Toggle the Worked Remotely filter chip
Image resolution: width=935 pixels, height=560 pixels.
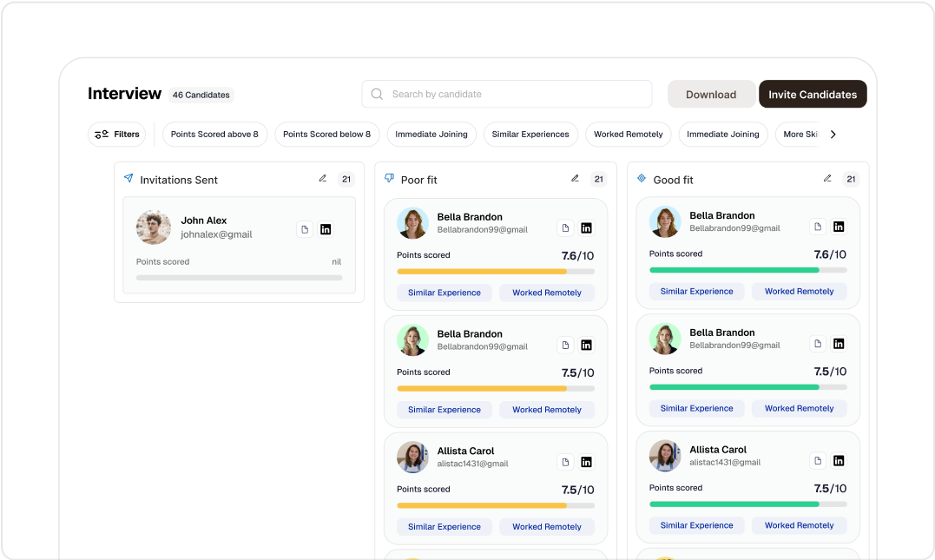tap(628, 135)
